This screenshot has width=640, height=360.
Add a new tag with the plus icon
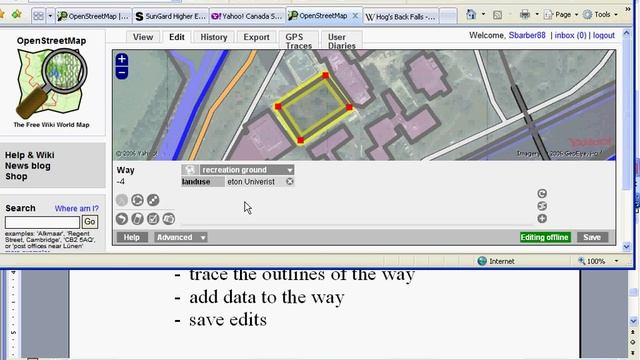click(542, 219)
